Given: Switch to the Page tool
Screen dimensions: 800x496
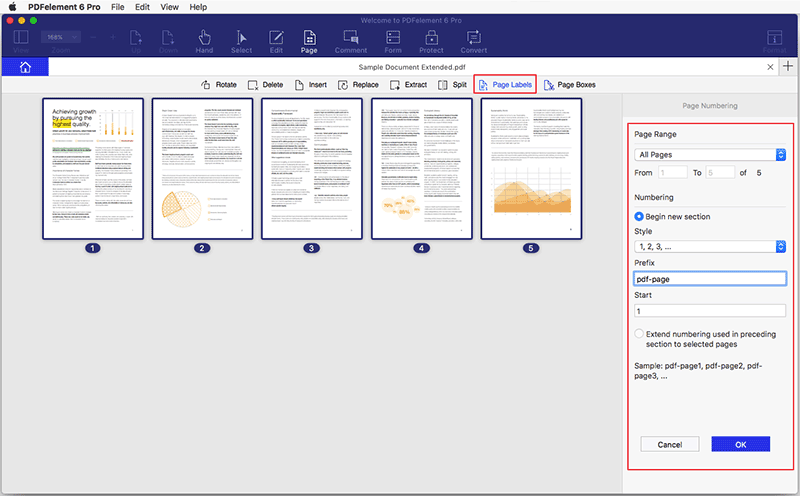Looking at the screenshot, I should pyautogui.click(x=309, y=41).
